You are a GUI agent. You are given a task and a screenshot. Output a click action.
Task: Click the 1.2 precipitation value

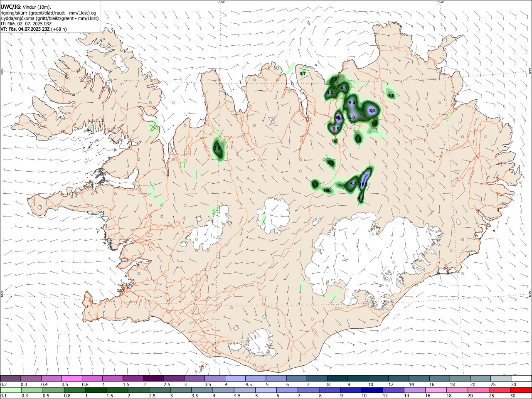(335, 141)
